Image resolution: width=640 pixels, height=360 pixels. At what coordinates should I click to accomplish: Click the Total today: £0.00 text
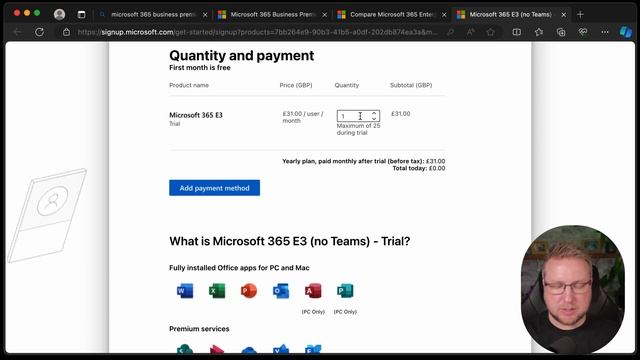coord(419,168)
